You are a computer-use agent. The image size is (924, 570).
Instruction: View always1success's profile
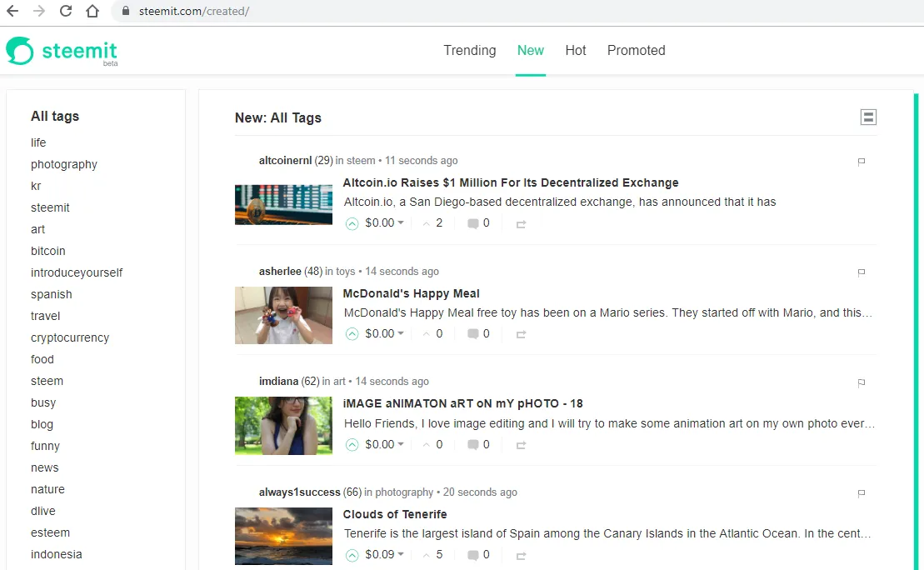299,492
